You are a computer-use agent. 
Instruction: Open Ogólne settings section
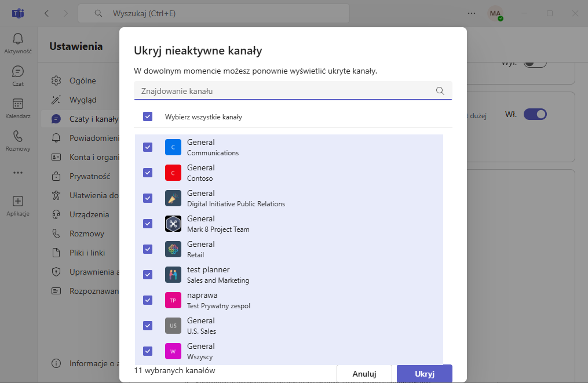(81, 81)
